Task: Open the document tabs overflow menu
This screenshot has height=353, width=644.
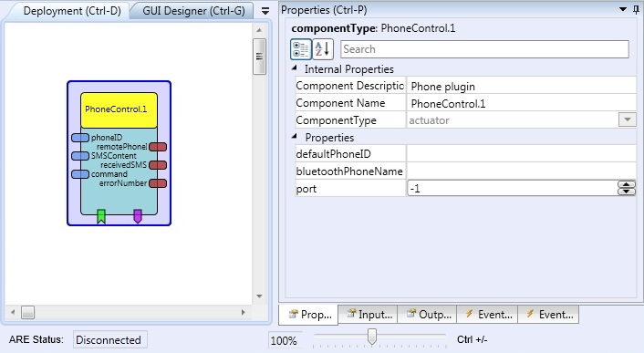Action: (265, 11)
